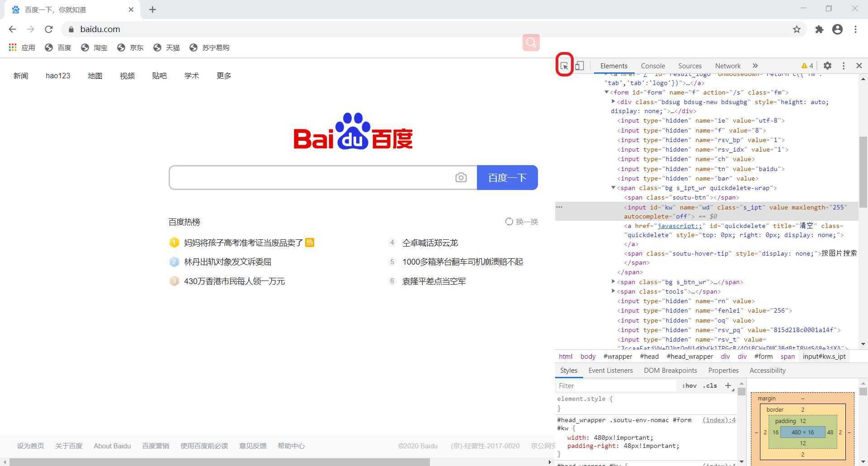
Task: Open the 淘宝 bookmark
Action: tap(94, 48)
